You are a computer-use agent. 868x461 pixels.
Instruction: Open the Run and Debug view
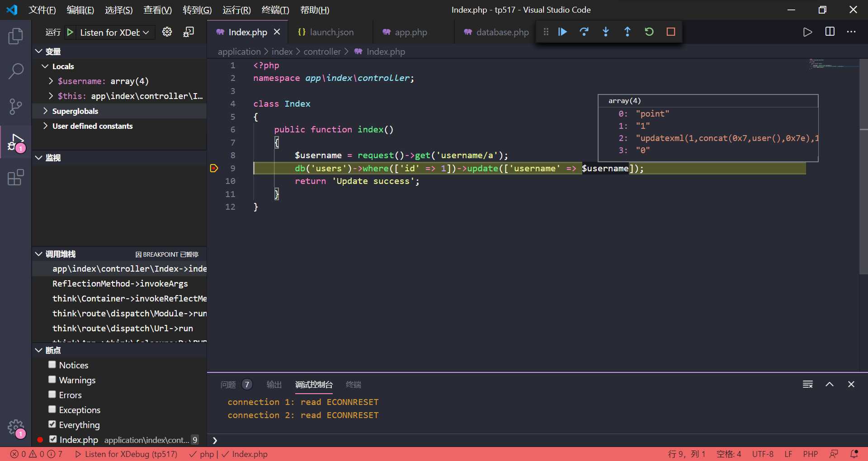pyautogui.click(x=17, y=143)
